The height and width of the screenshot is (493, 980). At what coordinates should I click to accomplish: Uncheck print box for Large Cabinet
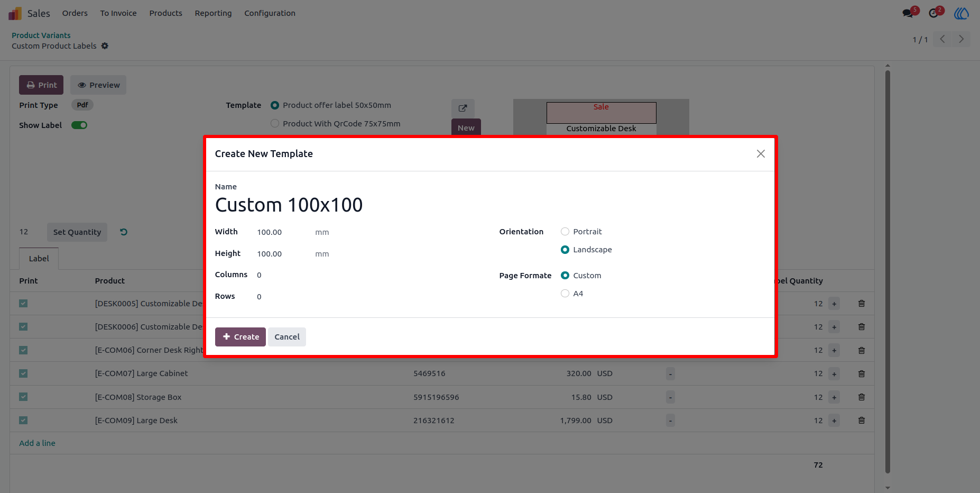(x=23, y=373)
